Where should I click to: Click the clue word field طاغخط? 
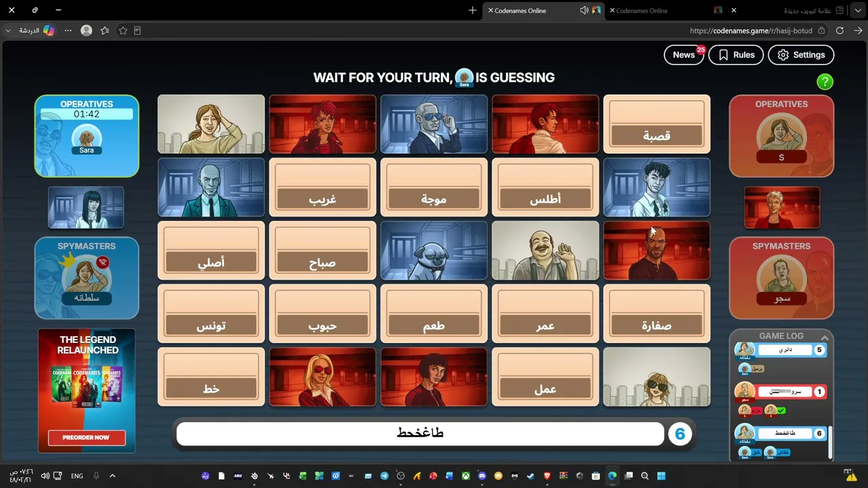pyautogui.click(x=420, y=434)
